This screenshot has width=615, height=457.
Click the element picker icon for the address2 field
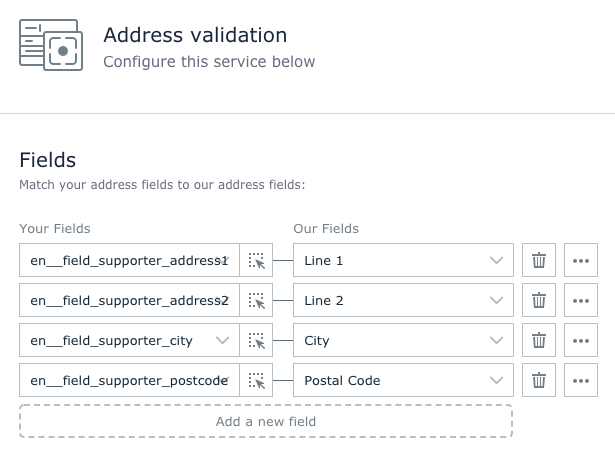point(256,301)
